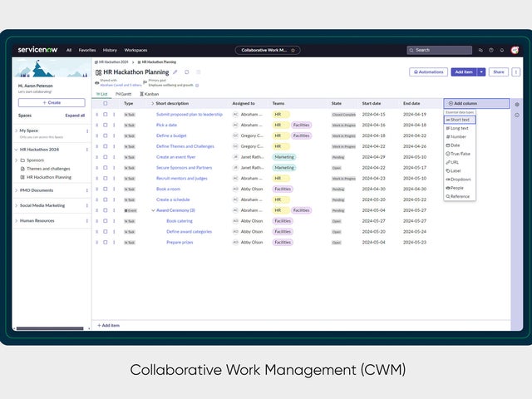
Task: Click the drag handle of Create an event flyer row
Action: click(97, 157)
